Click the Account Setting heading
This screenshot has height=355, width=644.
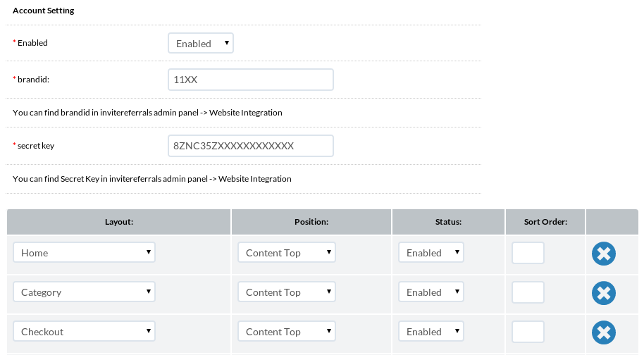[x=44, y=11]
